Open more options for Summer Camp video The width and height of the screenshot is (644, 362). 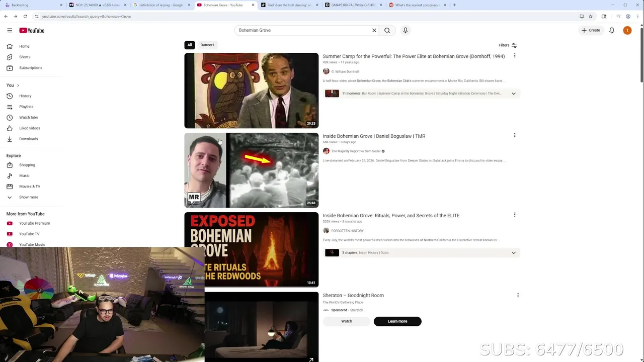(x=515, y=56)
